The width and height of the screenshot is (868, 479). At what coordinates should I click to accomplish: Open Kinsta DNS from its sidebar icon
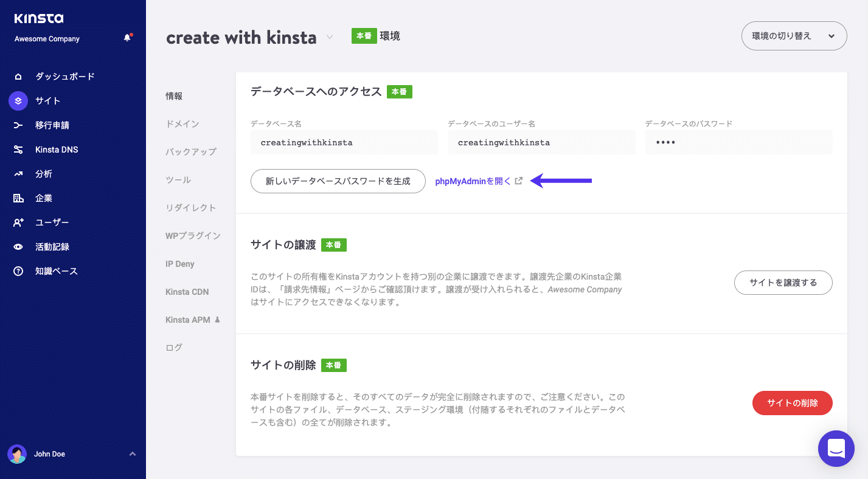click(x=18, y=149)
